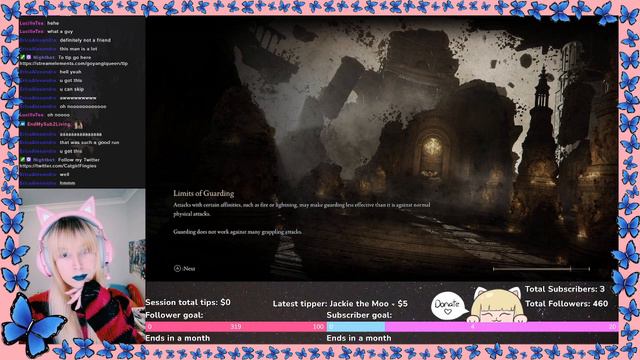Click the 'Total Followers: 460' counter
Screen dimensions: 640x360
(567, 304)
